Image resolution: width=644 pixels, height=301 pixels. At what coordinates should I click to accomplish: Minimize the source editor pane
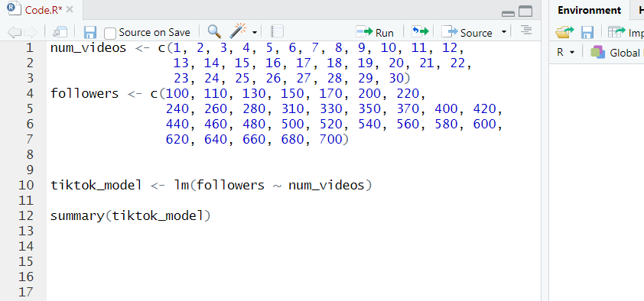click(508, 14)
